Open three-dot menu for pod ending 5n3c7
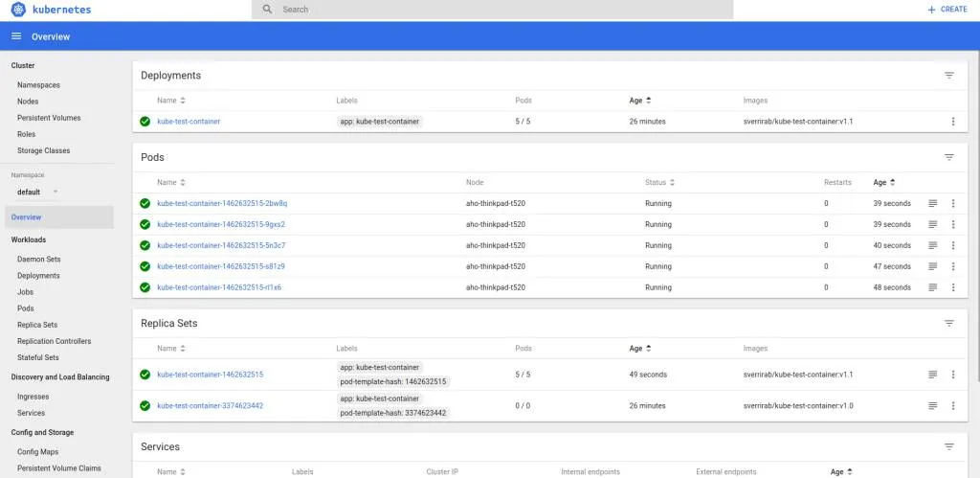This screenshot has width=980, height=478. coord(952,245)
